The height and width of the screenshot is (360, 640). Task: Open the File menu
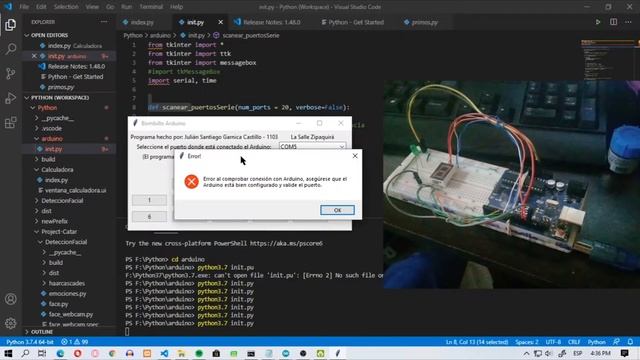point(24,7)
